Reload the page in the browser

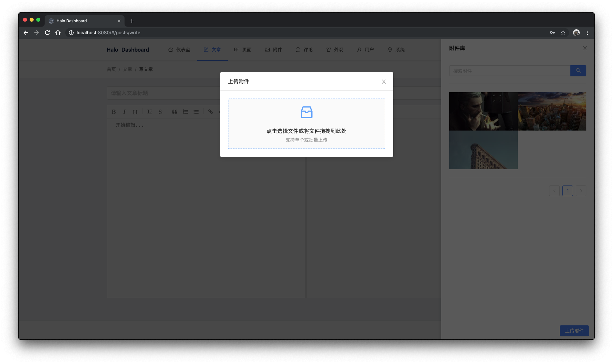pyautogui.click(x=47, y=33)
